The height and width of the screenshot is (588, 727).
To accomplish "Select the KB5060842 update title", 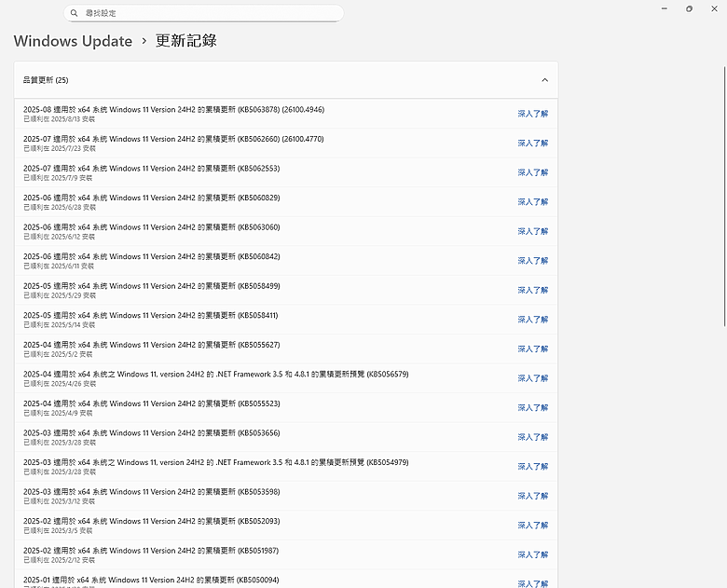I will pos(152,256).
